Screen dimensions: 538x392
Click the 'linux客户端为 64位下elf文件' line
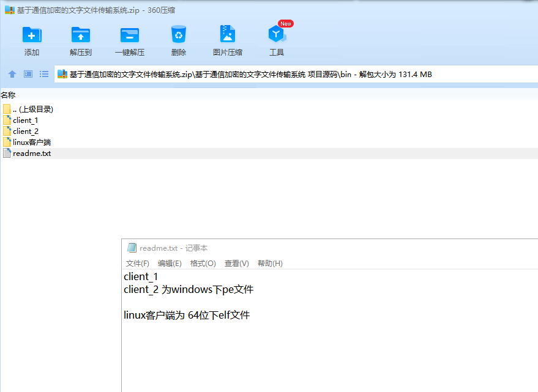pyautogui.click(x=187, y=315)
